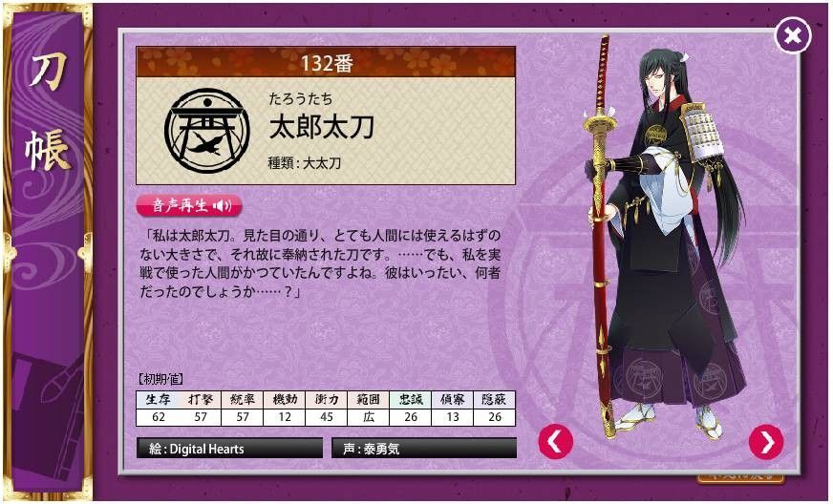Viewport: 833px width, 504px height.
Task: Click the 打撃 stat header
Action: coord(200,399)
